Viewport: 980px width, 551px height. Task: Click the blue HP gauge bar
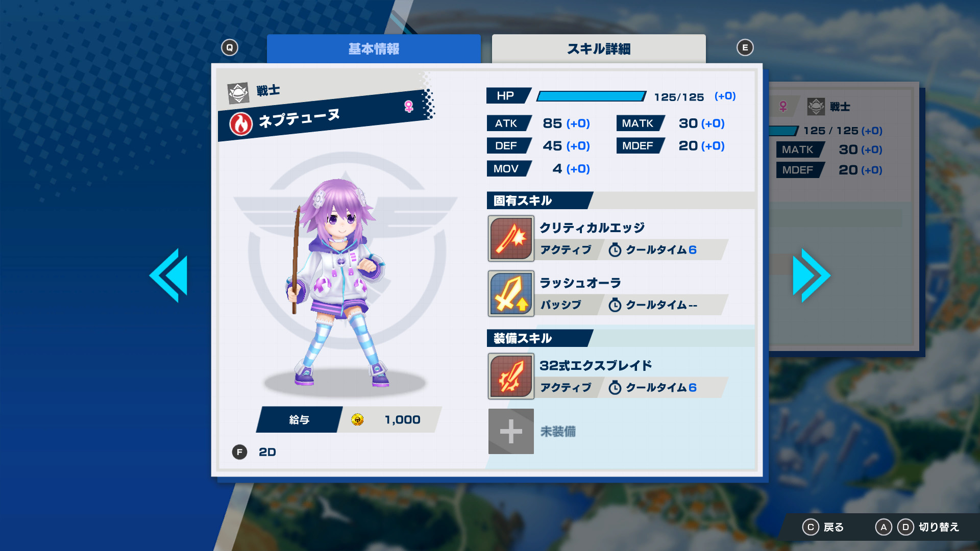[591, 96]
